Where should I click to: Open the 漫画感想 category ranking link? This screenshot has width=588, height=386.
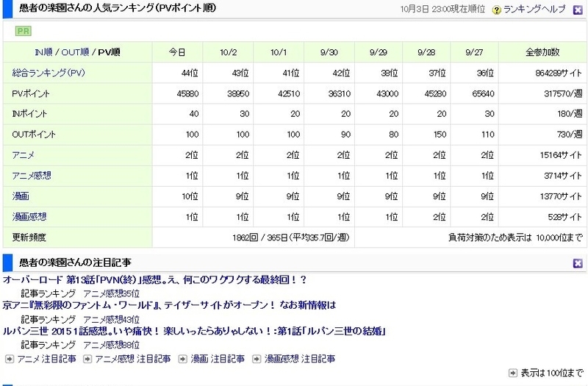point(29,217)
